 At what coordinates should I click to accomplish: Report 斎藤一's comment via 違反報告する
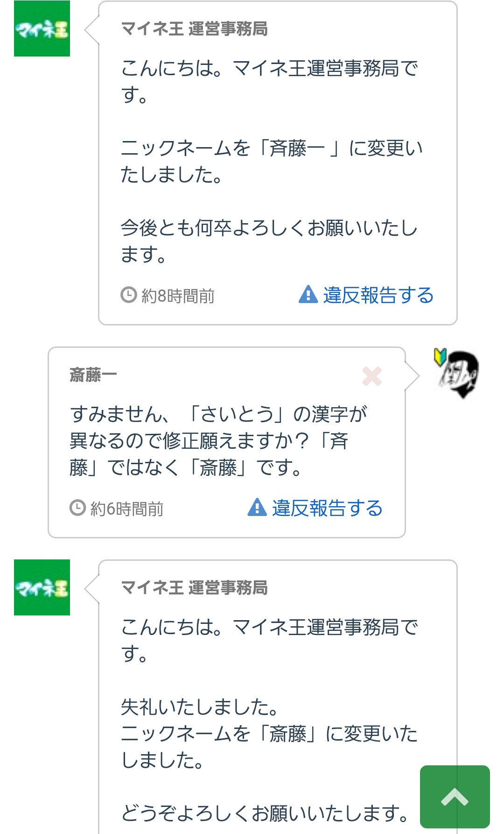tap(327, 509)
